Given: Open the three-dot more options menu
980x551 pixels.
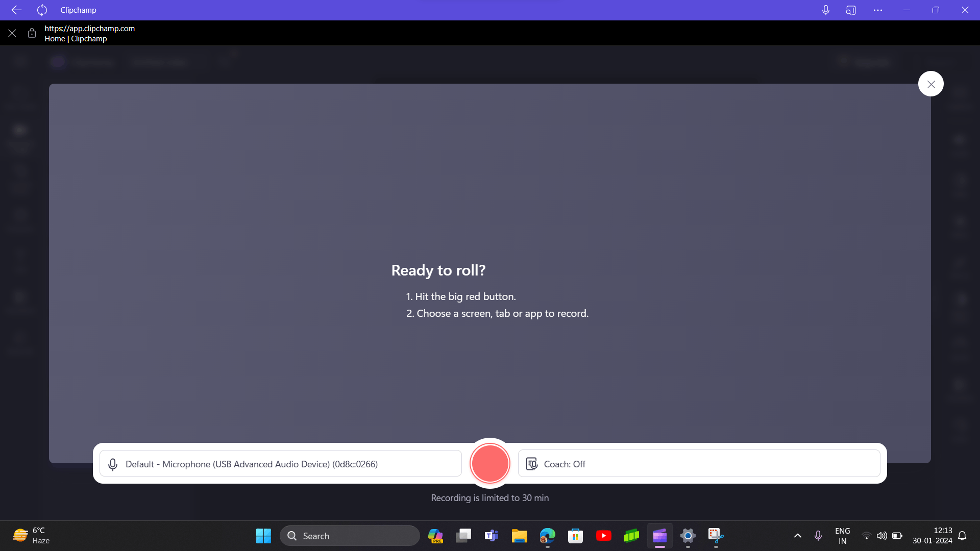Looking at the screenshot, I should (877, 10).
